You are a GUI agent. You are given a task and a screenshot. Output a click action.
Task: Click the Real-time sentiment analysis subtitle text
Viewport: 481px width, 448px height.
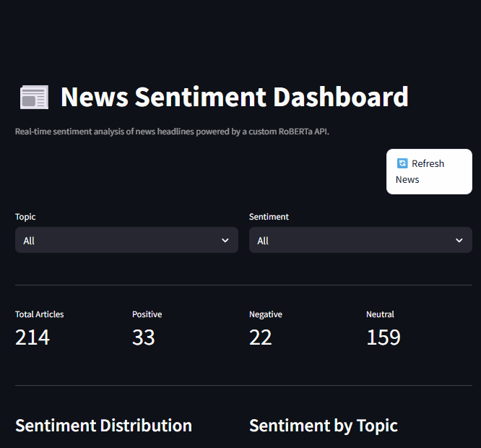172,132
